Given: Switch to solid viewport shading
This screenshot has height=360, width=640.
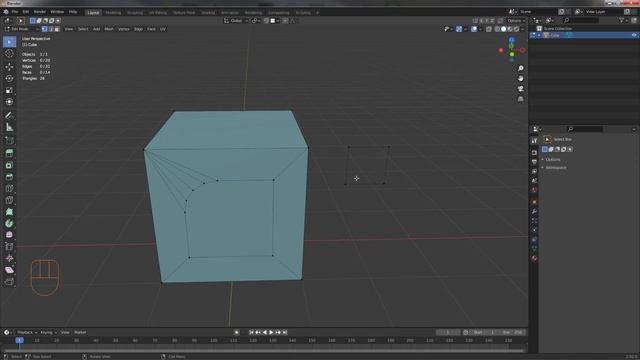Looking at the screenshot, I should [504, 29].
